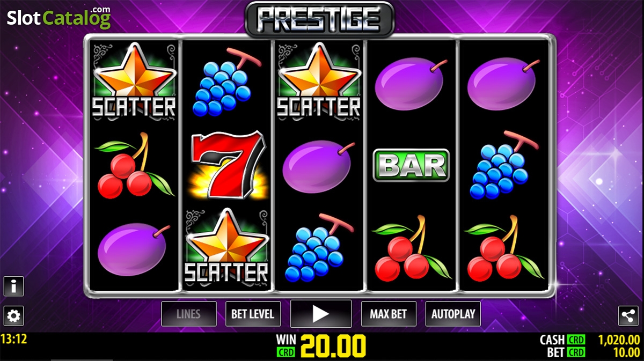
Task: Click the top-left Scatter star symbol
Action: pos(134,80)
